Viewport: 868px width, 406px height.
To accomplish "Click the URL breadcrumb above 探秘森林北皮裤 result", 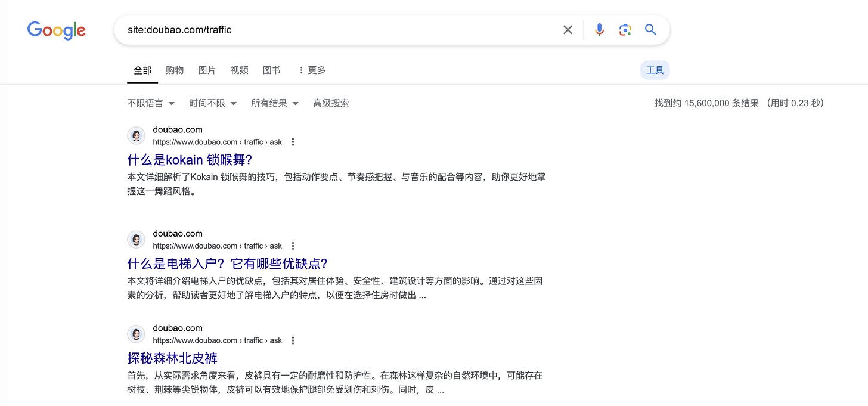I will click(x=217, y=340).
